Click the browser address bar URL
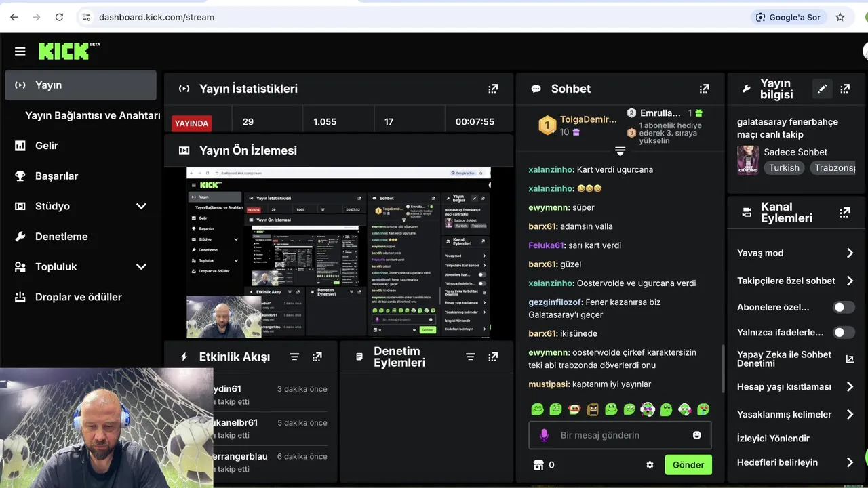The width and height of the screenshot is (868, 488). point(157,17)
